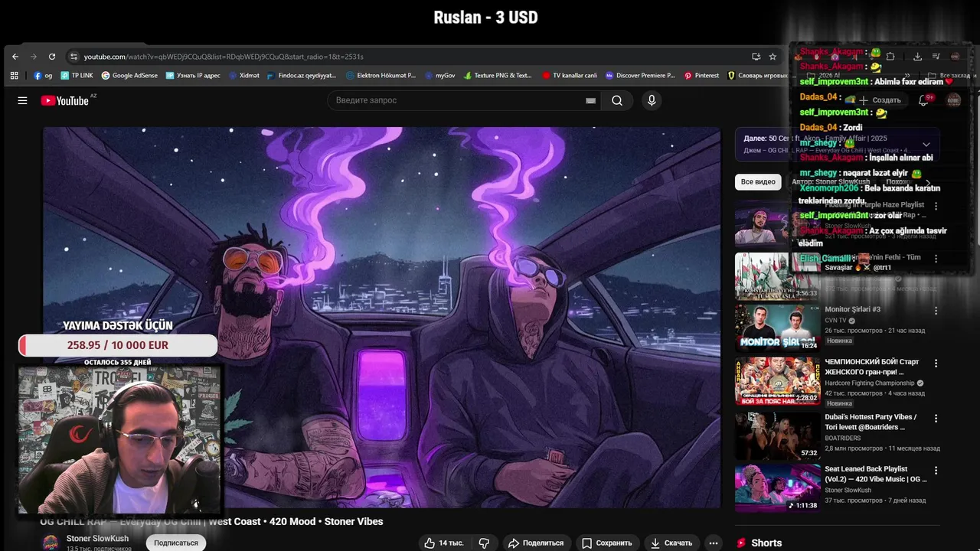The width and height of the screenshot is (980, 551).
Task: Click the Скачать download button
Action: pyautogui.click(x=671, y=543)
